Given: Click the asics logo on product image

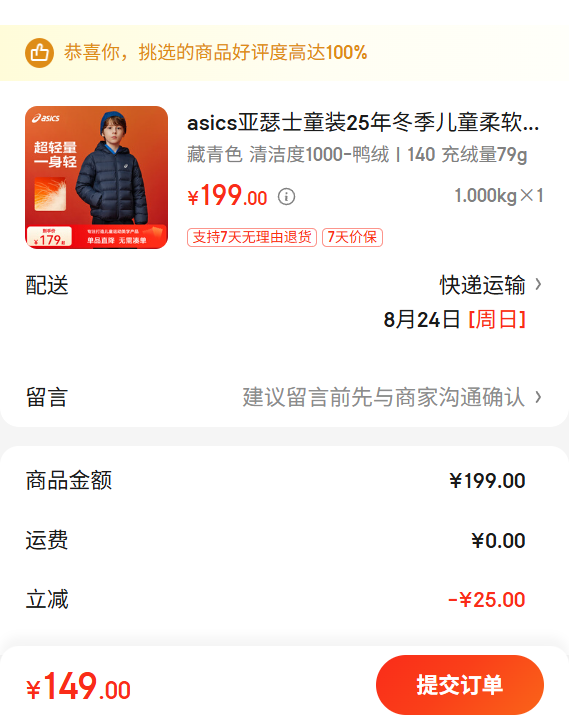Looking at the screenshot, I should click(x=46, y=118).
